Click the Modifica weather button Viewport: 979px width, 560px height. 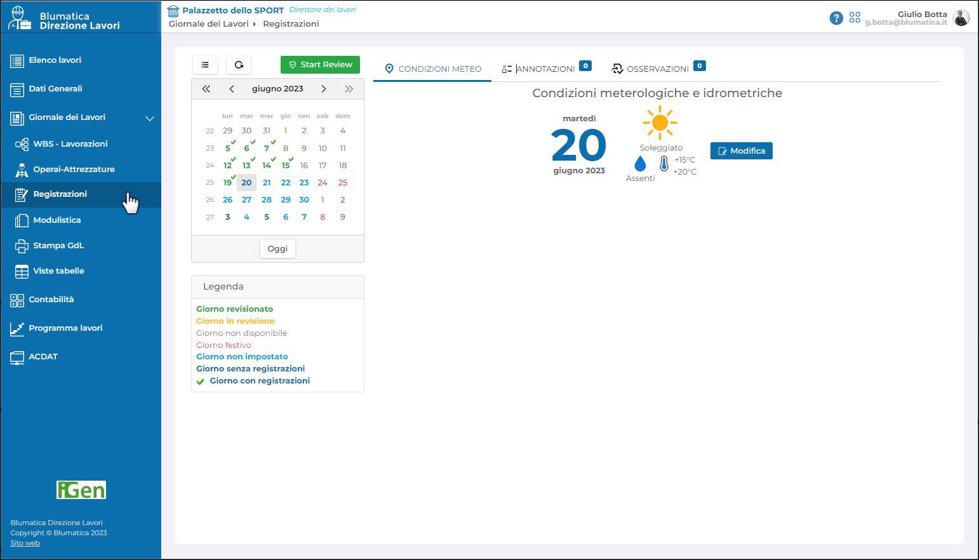(741, 151)
